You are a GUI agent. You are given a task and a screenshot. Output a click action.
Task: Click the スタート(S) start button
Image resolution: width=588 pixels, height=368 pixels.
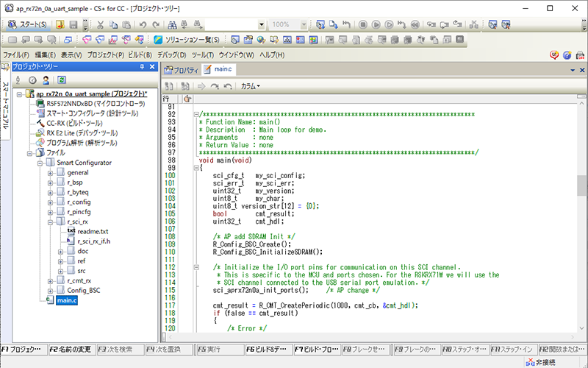pyautogui.click(x=28, y=25)
